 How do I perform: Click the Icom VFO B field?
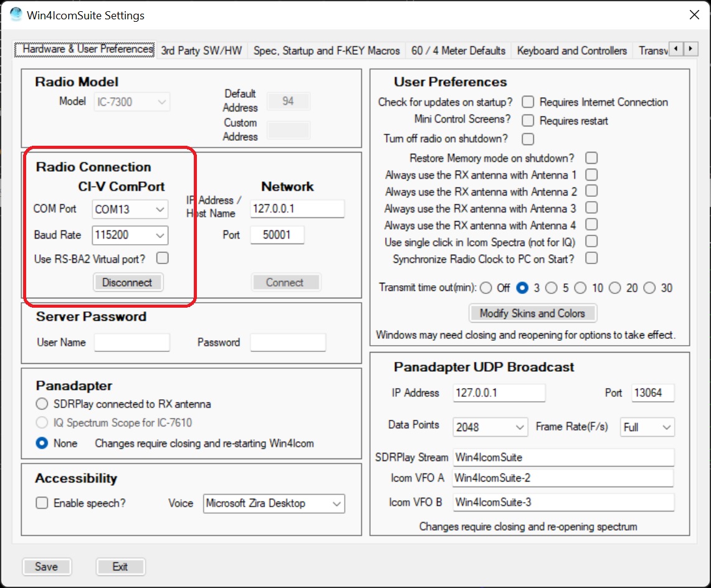[x=563, y=502]
